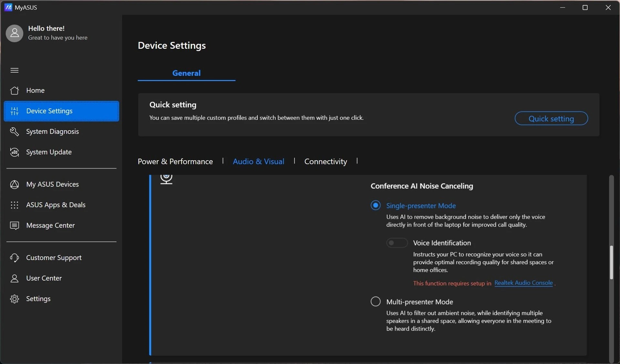Click the My ASUS Devices icon
Image resolution: width=620 pixels, height=364 pixels.
click(15, 184)
